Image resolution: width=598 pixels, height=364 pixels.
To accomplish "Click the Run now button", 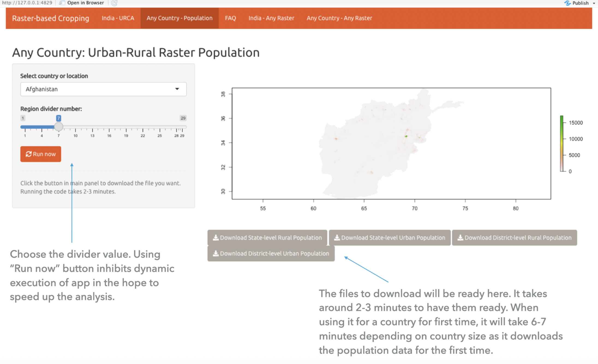I will click(41, 154).
